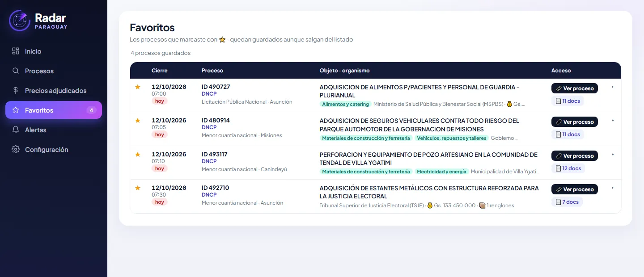Screen dimensions: 644x277
Task: Click the hoy badge under 07:00
Action: pos(160,101)
